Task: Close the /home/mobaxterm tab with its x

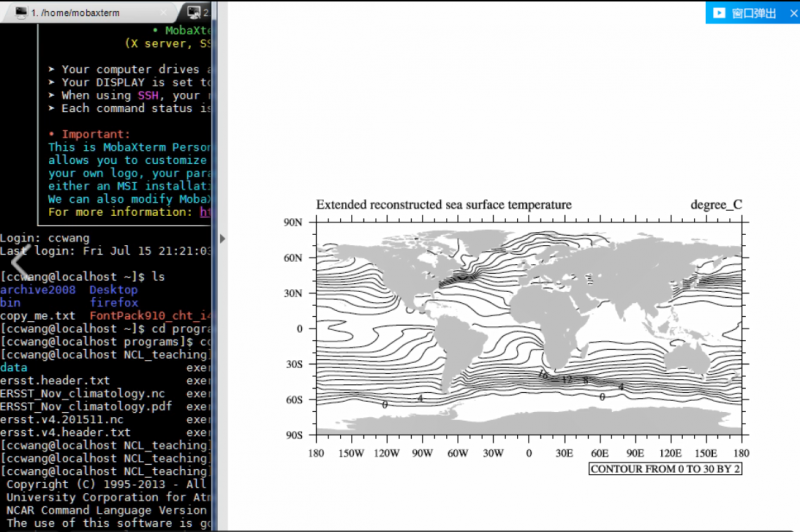Action: tap(165, 14)
